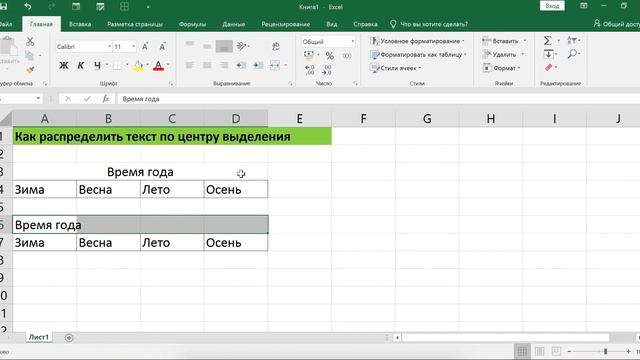Toggle wrap text in the cell

[276, 47]
